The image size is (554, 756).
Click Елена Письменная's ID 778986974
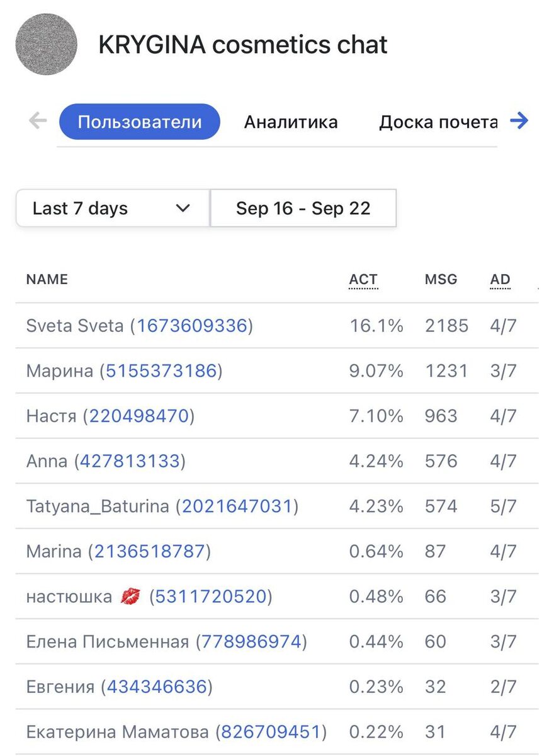pos(251,642)
